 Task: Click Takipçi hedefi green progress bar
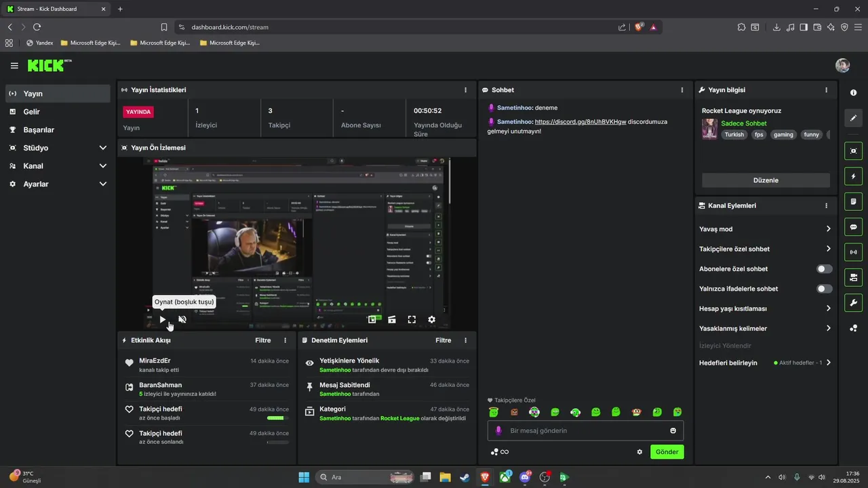277,418
